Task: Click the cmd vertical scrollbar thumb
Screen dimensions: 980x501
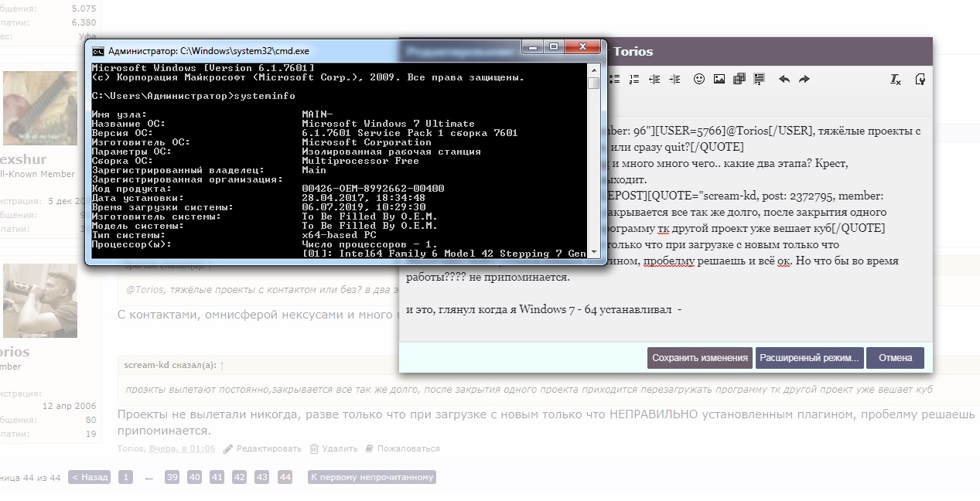Action: pos(593,83)
